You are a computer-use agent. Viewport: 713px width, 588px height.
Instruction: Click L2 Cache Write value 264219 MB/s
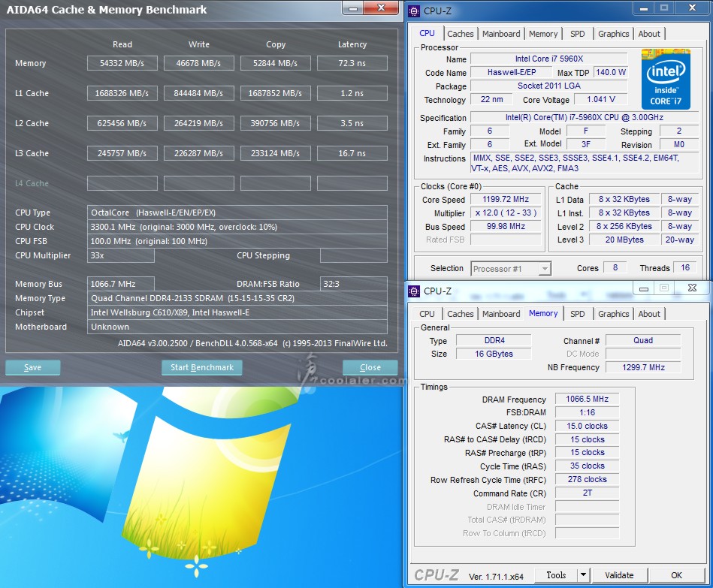198,123
